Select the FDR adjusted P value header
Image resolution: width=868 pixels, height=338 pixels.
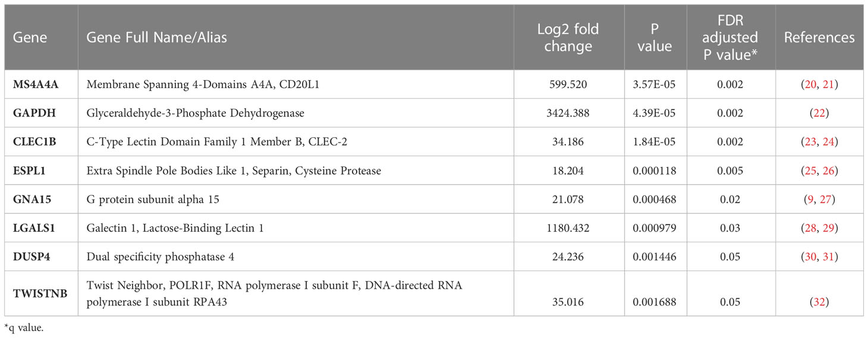pos(731,37)
